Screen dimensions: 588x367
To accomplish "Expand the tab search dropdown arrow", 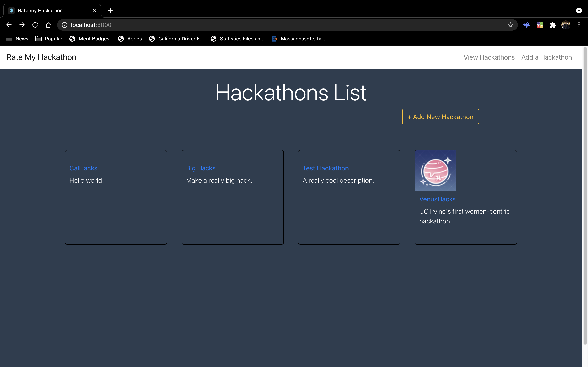I will point(579,10).
